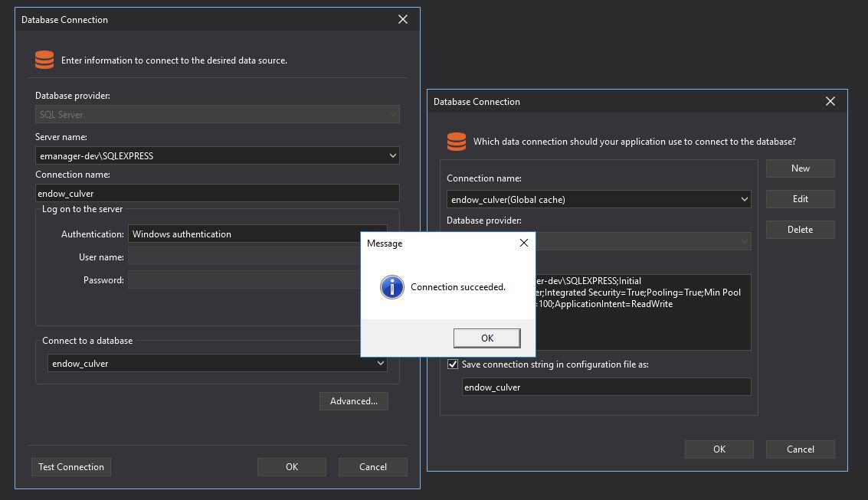Click New to create a connection
Image resolution: width=868 pixels, height=500 pixels.
click(x=800, y=168)
